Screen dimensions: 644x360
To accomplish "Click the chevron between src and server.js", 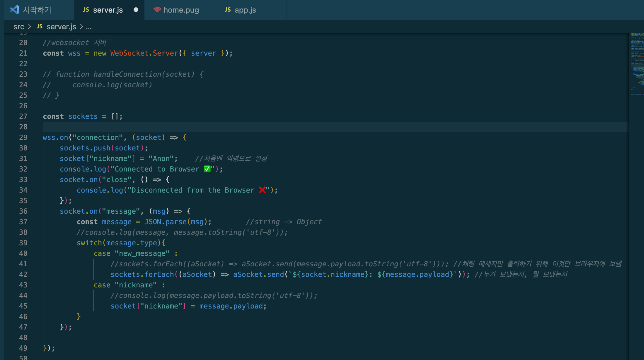I will 29,27.
